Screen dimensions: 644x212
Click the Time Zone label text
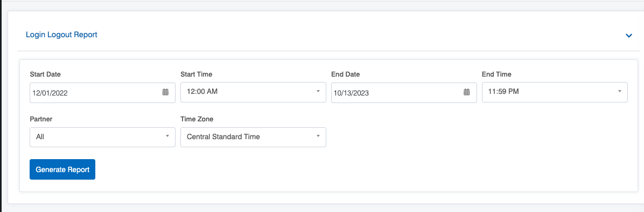[197, 119]
